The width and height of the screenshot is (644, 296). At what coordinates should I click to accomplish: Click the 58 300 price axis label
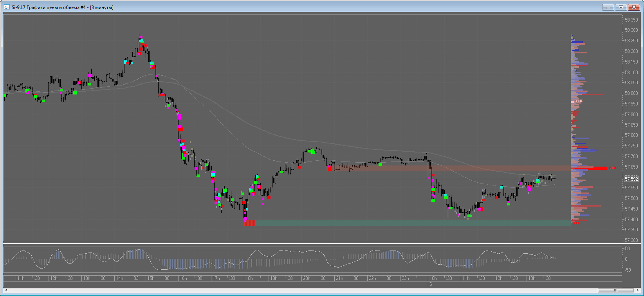tap(632, 30)
